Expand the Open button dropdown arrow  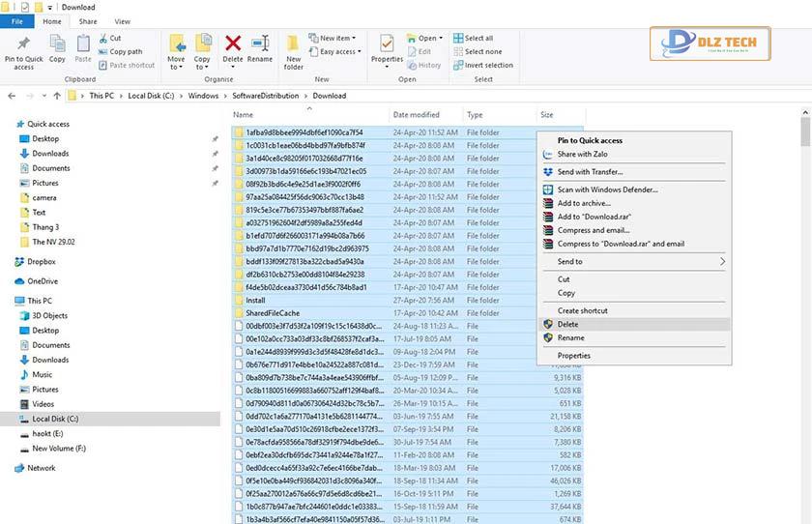441,39
